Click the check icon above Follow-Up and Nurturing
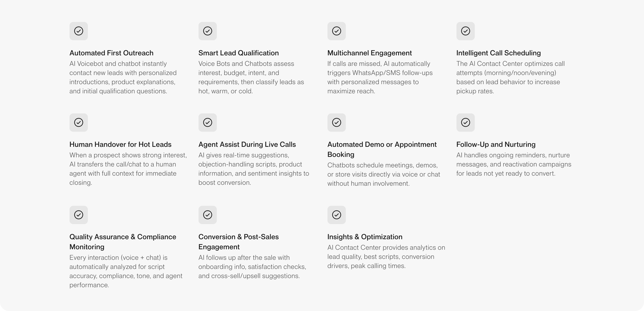The height and width of the screenshot is (311, 644). click(465, 123)
